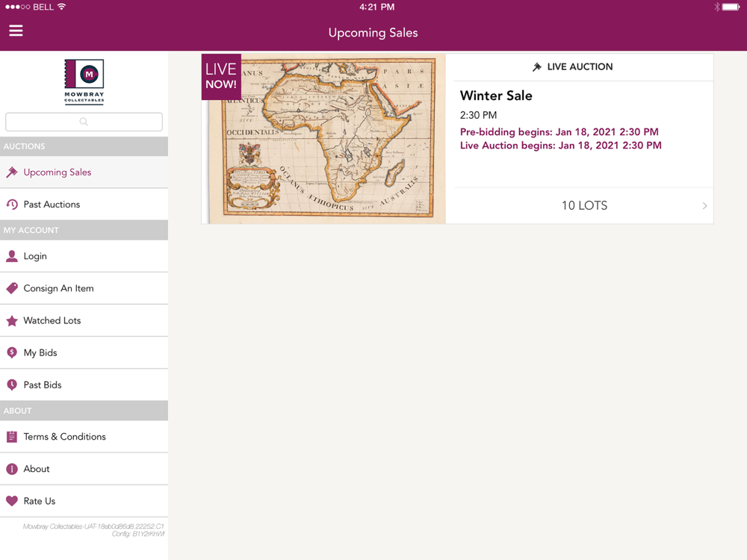
Task: Tap the Mowbray Collectables logo
Action: click(84, 82)
